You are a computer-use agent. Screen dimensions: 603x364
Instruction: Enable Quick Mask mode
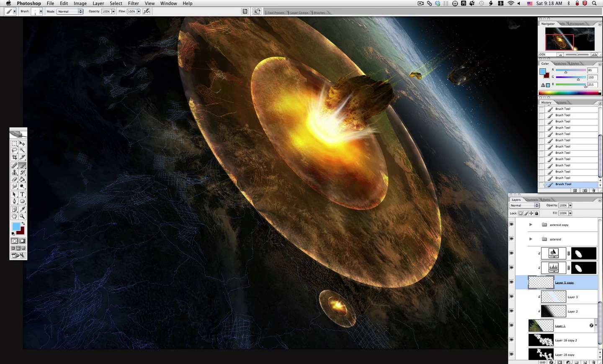[x=22, y=241]
